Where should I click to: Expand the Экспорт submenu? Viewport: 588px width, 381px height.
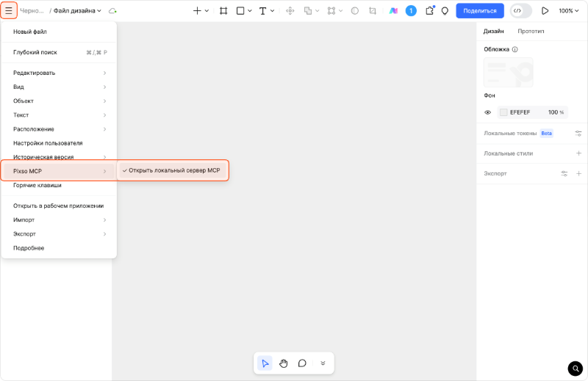(59, 234)
